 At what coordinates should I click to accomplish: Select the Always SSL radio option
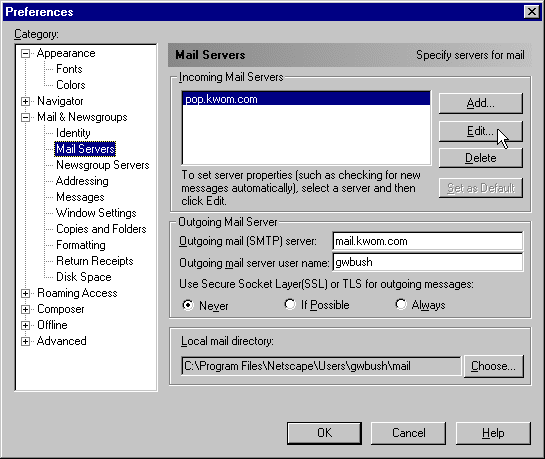pos(401,304)
